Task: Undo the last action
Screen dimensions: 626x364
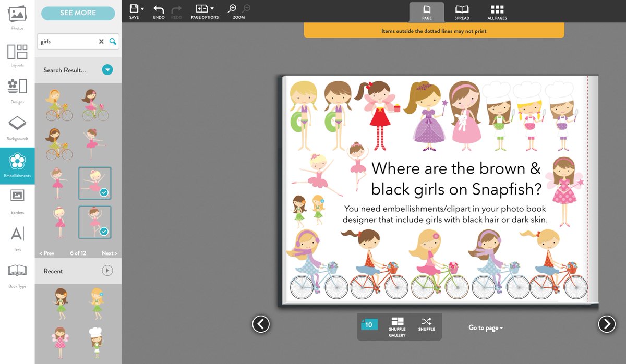Action: pyautogui.click(x=159, y=11)
